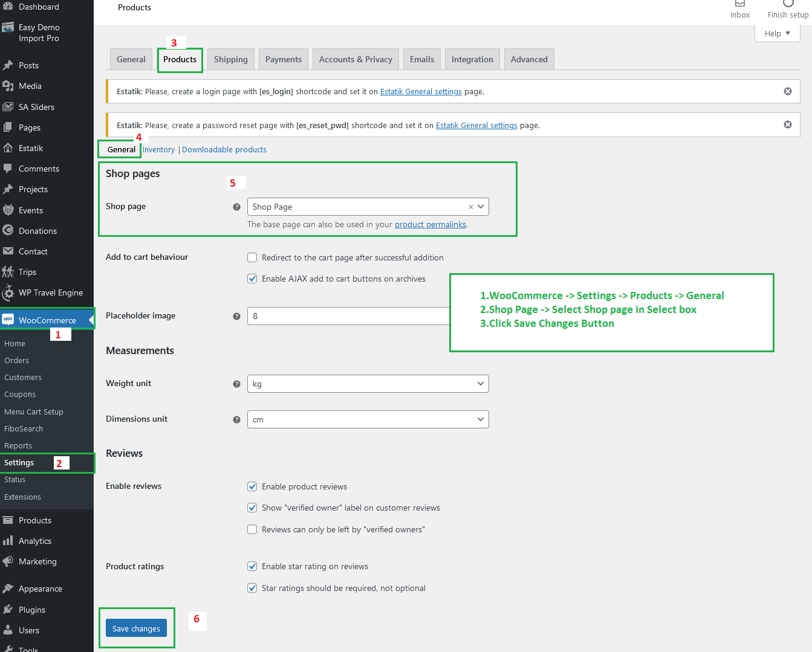Click the Projects pin icon
This screenshot has width=812, height=652.
click(x=8, y=189)
